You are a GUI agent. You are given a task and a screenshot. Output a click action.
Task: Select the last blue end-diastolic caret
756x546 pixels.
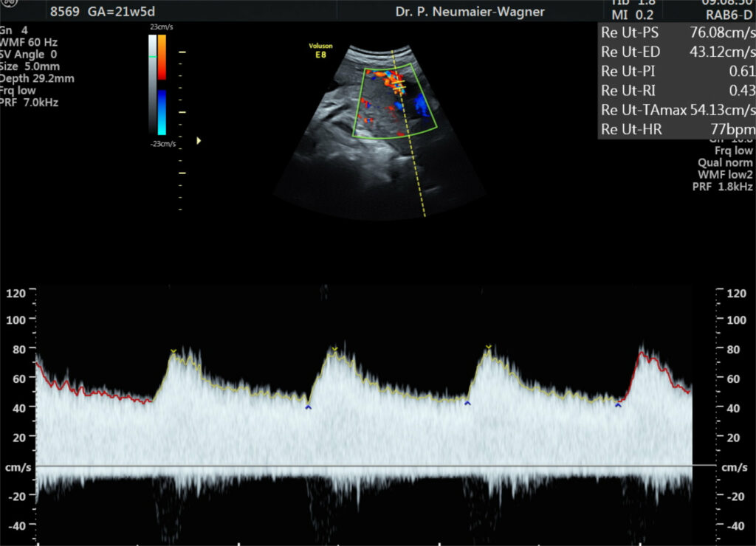pyautogui.click(x=618, y=406)
